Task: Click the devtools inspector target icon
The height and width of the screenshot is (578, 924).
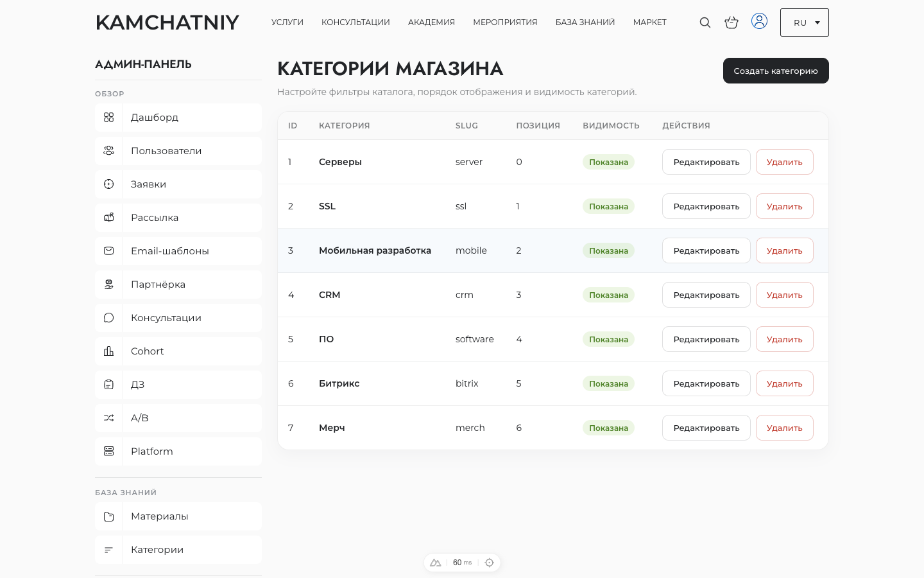Action: 490,563
